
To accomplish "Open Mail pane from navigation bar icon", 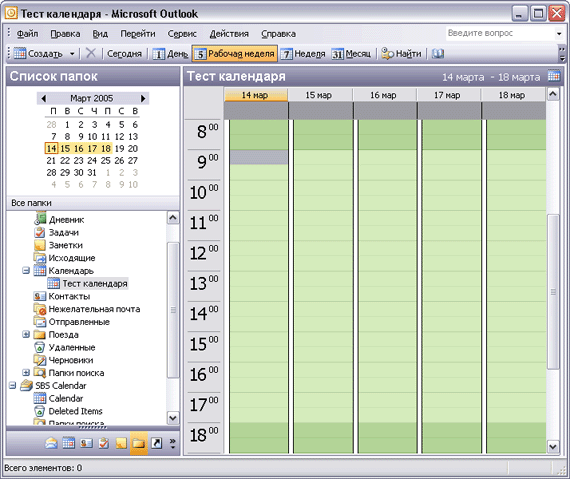I will [51, 443].
